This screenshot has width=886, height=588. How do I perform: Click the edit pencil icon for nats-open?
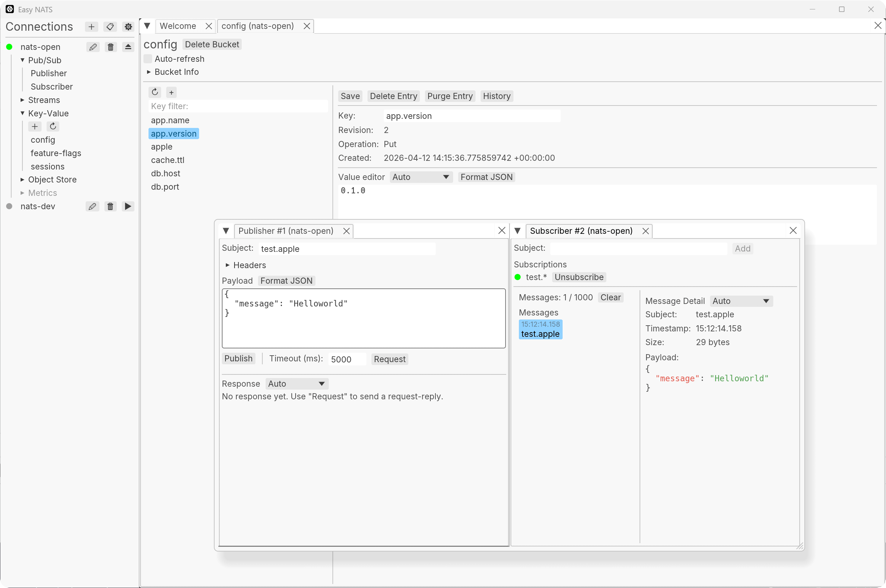click(93, 47)
